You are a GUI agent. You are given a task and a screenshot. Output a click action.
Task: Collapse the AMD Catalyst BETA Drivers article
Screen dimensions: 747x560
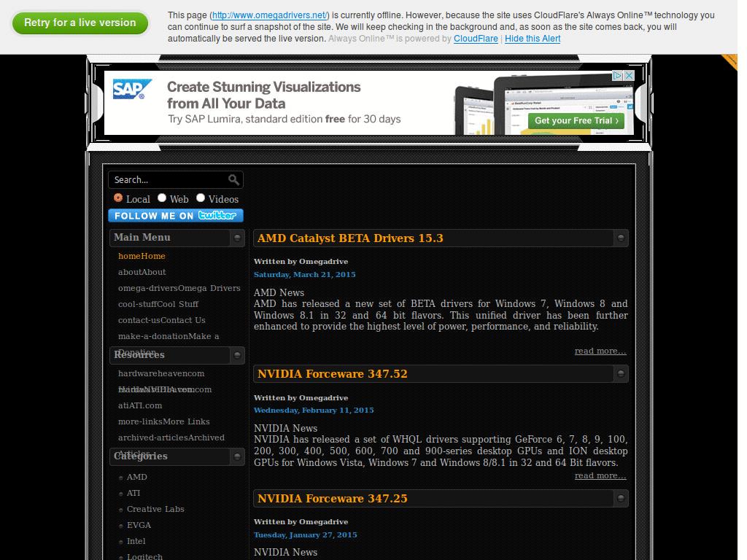621,238
